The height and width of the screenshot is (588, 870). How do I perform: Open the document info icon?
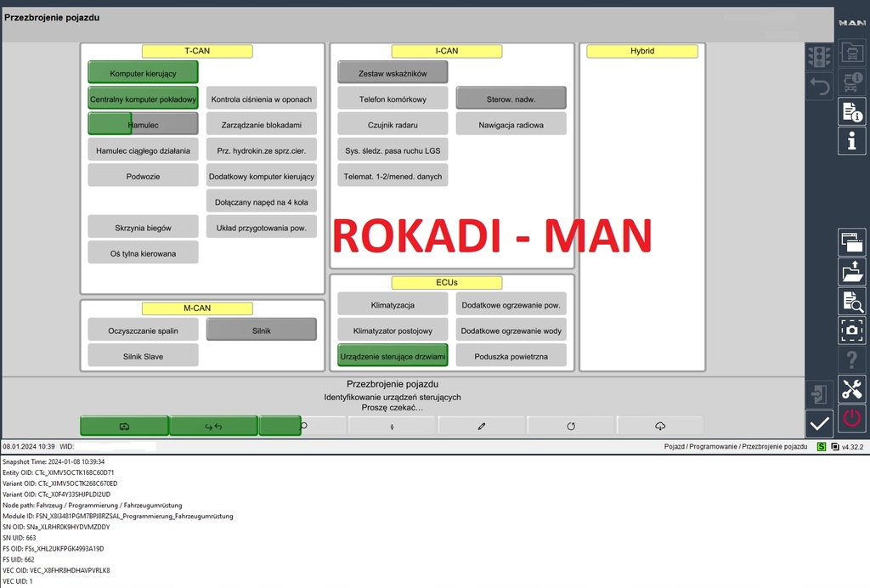851,112
